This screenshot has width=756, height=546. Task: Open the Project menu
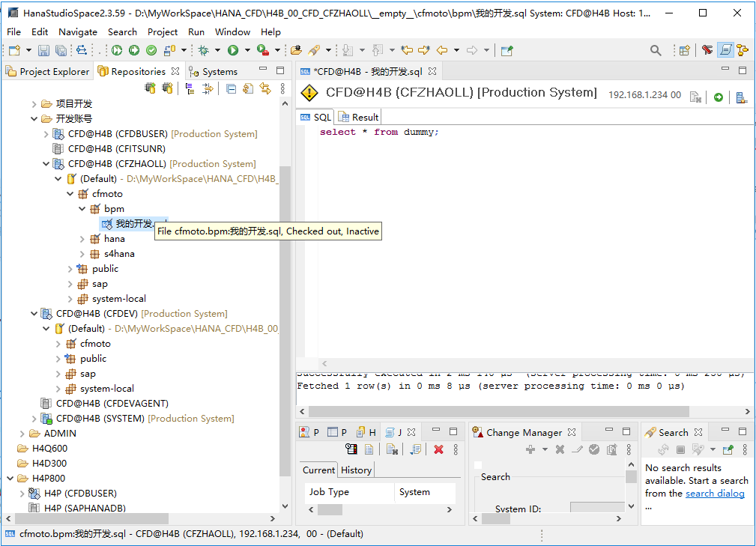click(163, 31)
